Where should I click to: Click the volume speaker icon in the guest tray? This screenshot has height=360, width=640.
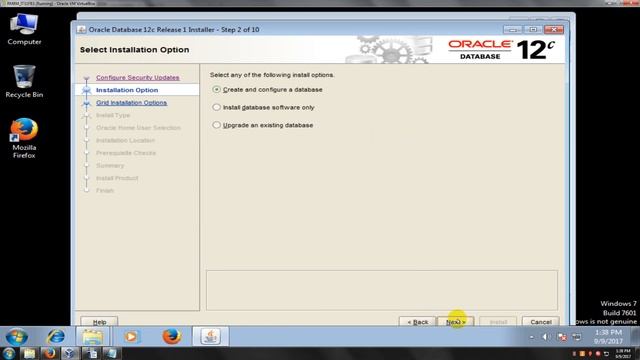pyautogui.click(x=546, y=337)
